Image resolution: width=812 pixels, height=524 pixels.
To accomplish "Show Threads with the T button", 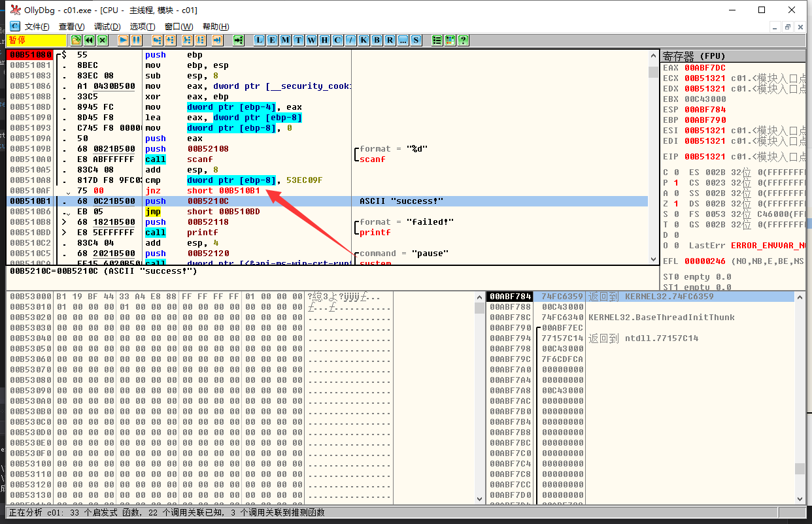I will (x=298, y=40).
